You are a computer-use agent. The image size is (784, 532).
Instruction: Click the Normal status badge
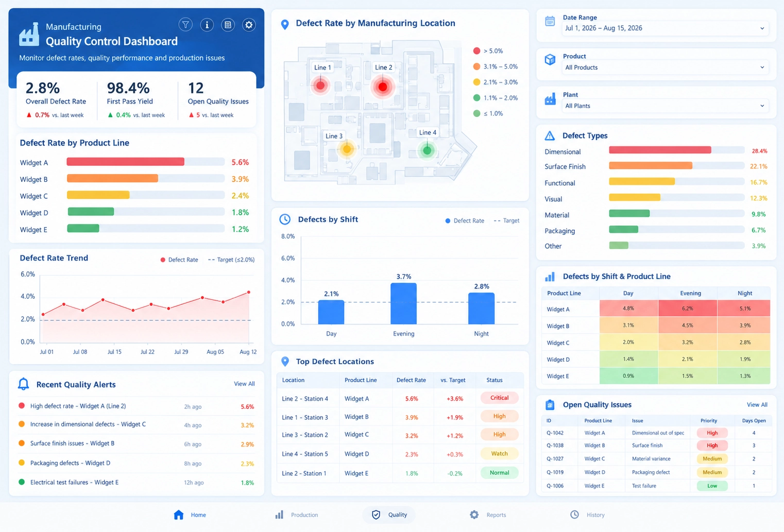499,473
